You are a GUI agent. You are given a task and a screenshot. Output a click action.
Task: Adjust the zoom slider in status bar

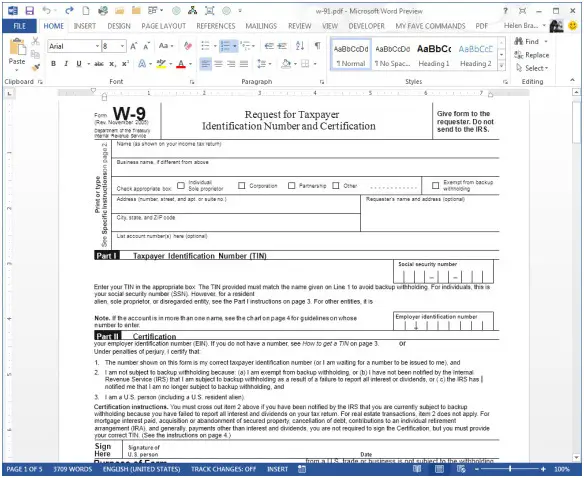[x=510, y=469]
